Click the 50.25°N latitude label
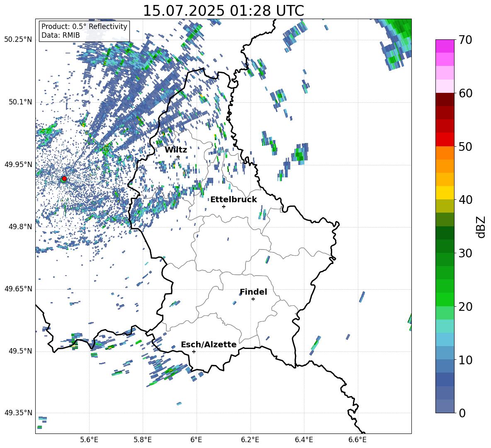Screen dimensions: 491x448 click(18, 39)
